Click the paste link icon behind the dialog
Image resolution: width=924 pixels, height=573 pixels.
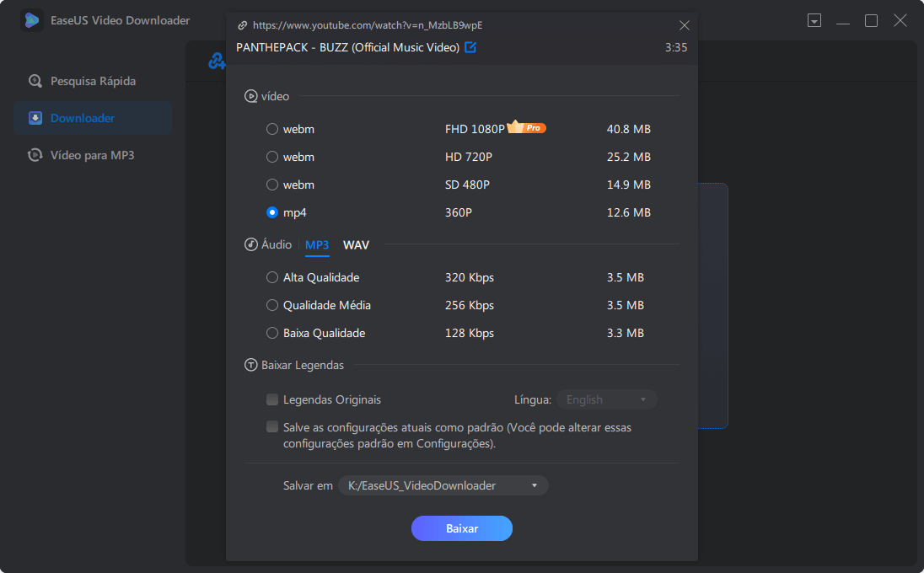pyautogui.click(x=216, y=61)
